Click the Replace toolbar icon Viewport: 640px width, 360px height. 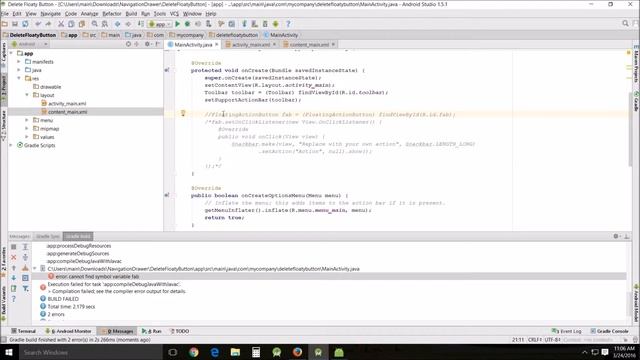(x=105, y=24)
